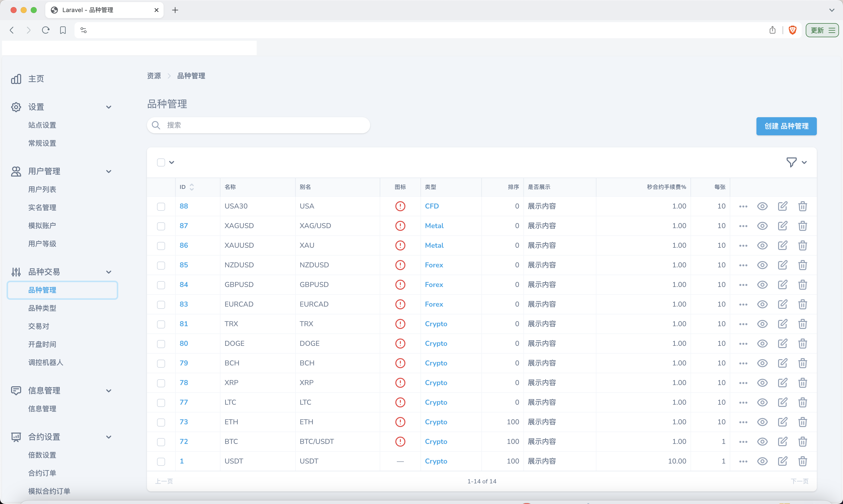This screenshot has width=843, height=504.
Task: Open the browser tab list chevron
Action: point(831,10)
